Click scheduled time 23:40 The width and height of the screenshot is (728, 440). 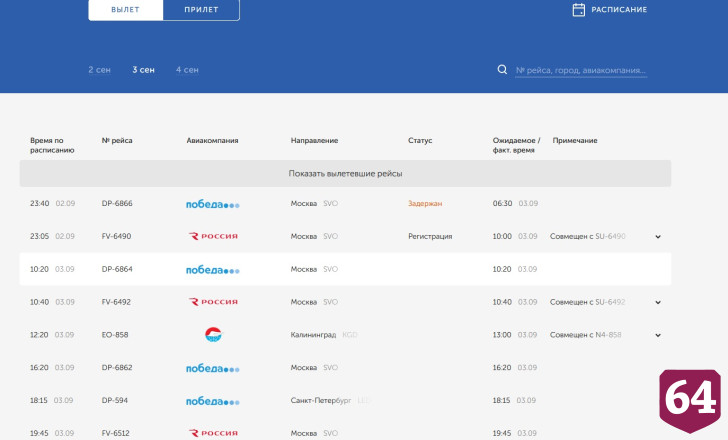tap(39, 203)
